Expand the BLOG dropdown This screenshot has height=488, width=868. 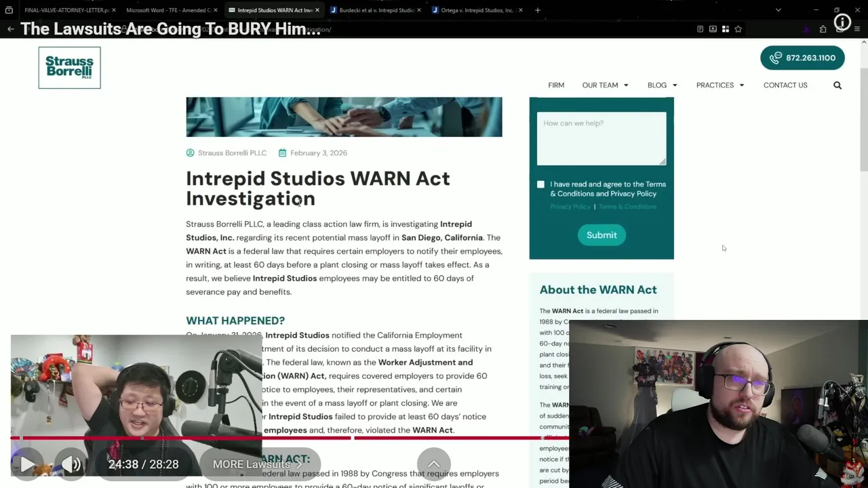(662, 85)
